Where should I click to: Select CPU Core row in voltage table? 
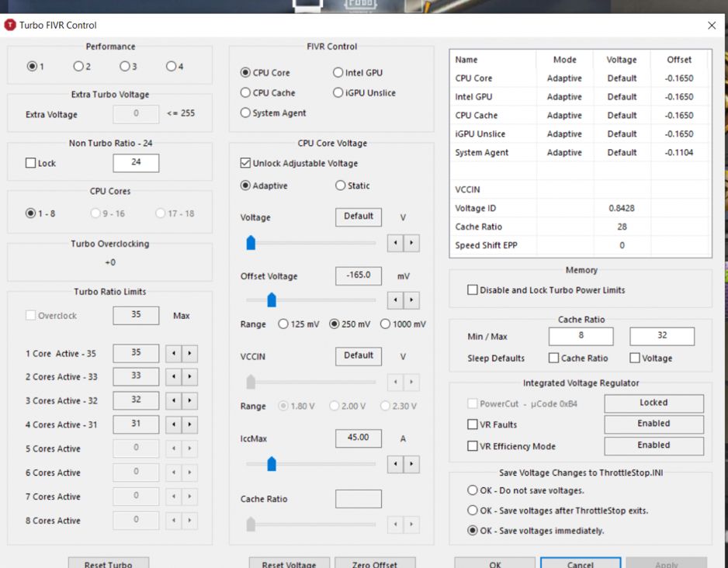[581, 78]
